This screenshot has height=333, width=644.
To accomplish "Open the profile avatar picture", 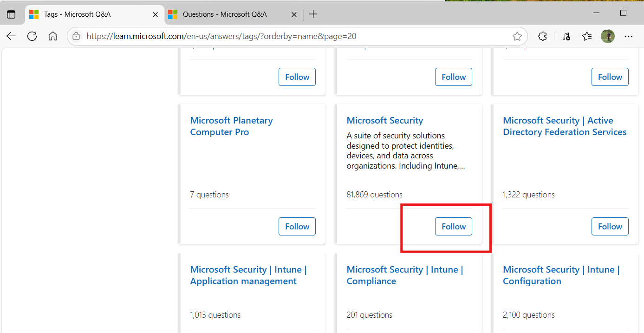I will tap(608, 36).
